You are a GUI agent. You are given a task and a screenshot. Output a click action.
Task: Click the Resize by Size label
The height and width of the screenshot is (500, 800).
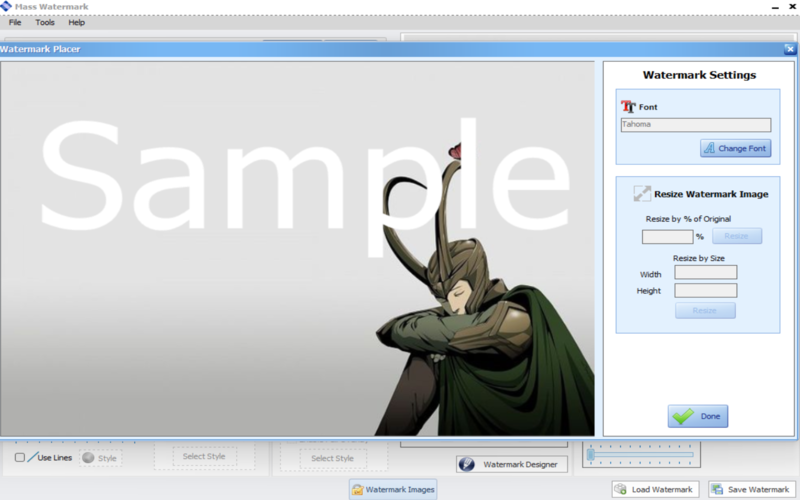tap(698, 258)
